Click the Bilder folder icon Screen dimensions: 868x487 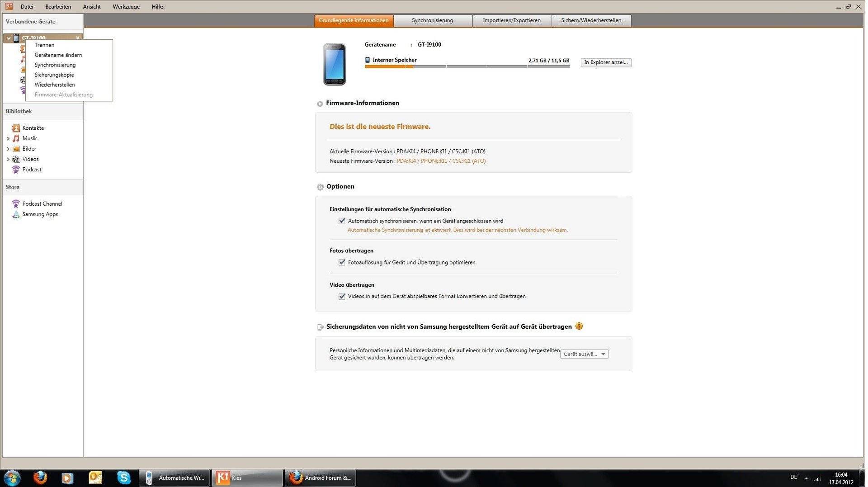16,149
